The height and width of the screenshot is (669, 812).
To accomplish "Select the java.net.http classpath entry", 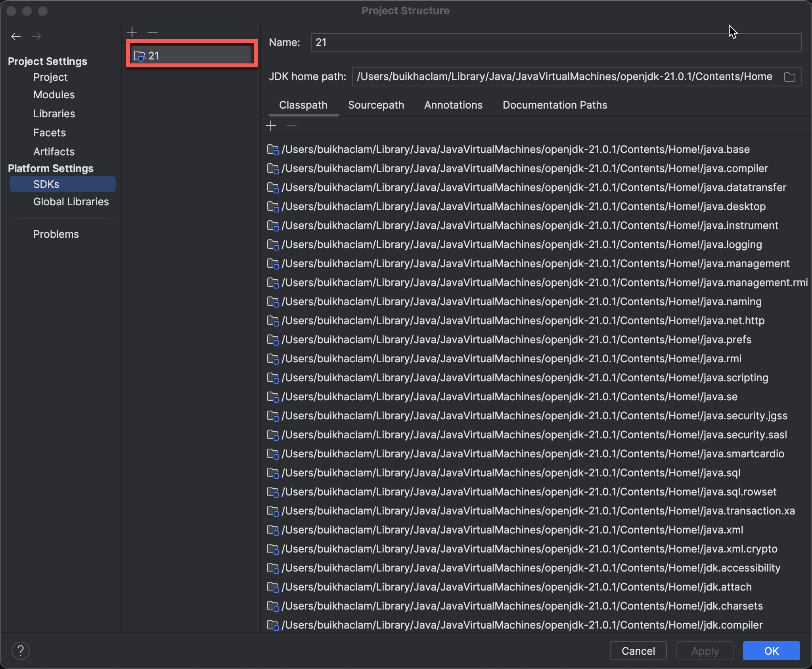I will [523, 321].
